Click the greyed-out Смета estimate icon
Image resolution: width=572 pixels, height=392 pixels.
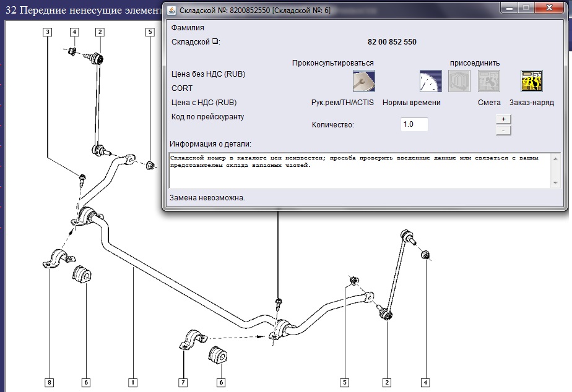(488, 81)
